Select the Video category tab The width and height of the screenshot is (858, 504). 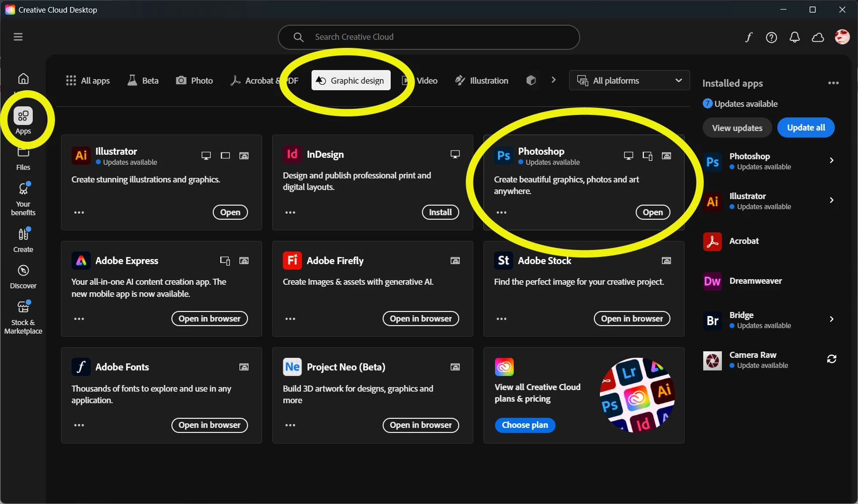click(420, 81)
